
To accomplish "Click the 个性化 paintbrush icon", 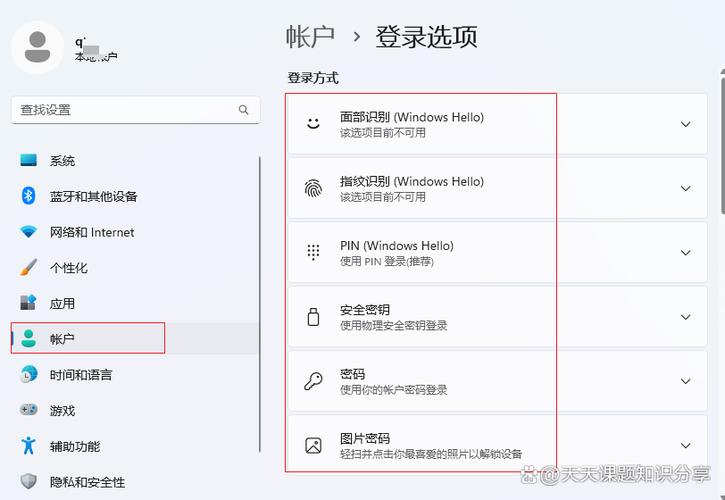I will click(28, 267).
